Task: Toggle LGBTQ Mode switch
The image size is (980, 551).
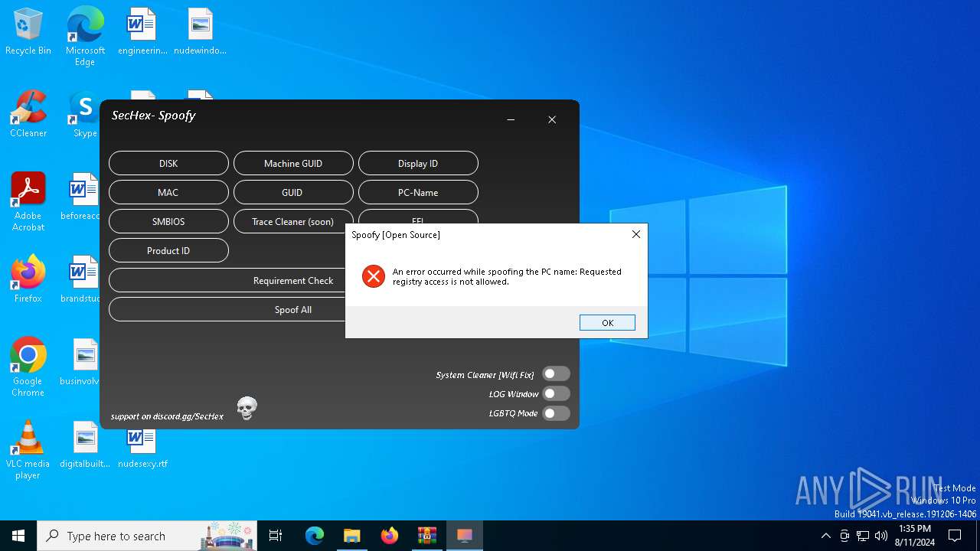Action: point(556,413)
